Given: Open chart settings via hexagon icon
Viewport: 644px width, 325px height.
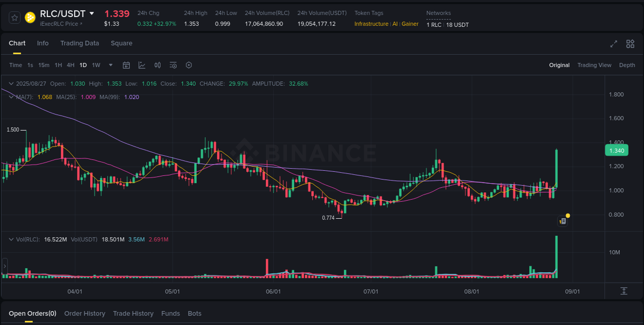Looking at the screenshot, I should coord(189,65).
